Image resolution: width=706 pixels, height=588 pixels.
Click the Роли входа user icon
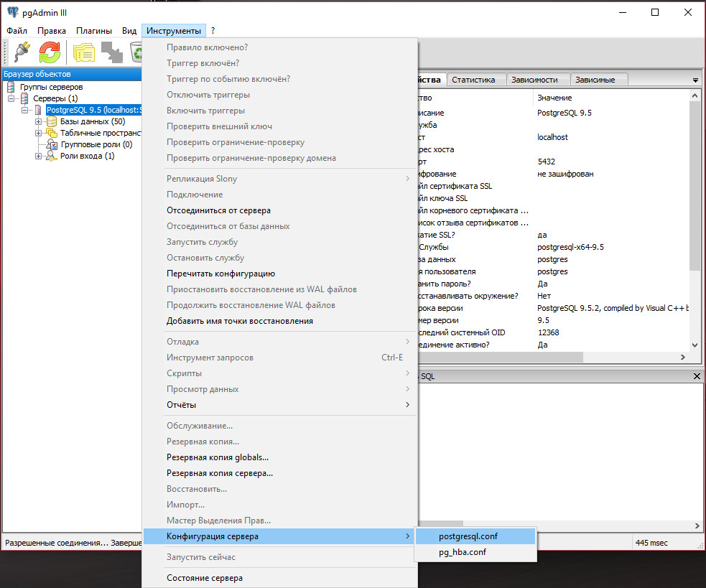pyautogui.click(x=52, y=157)
